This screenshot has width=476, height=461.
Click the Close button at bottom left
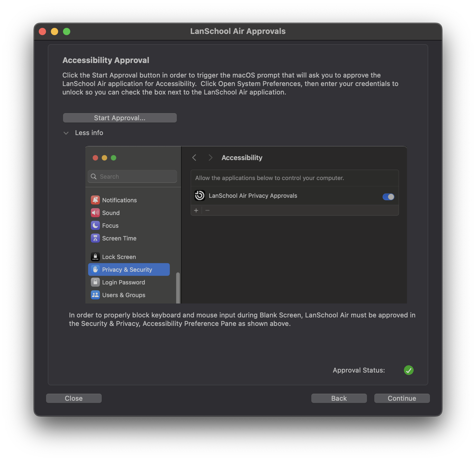(74, 398)
